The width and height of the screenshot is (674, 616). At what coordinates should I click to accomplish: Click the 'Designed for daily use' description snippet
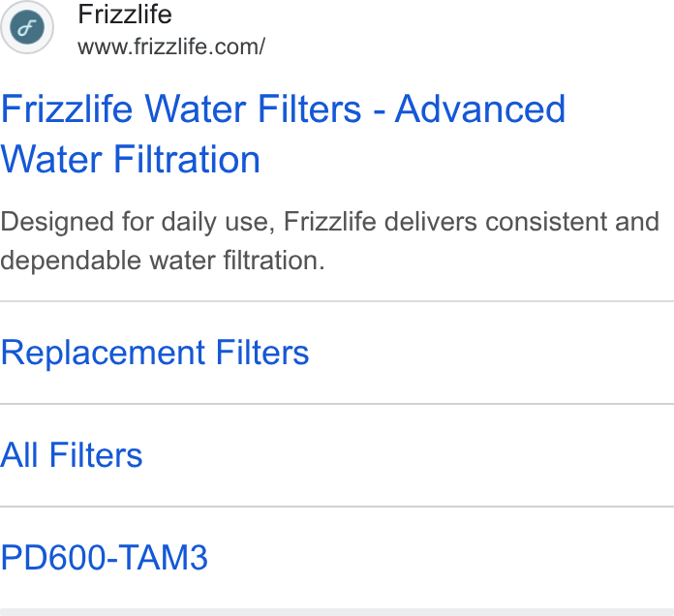pos(329,241)
